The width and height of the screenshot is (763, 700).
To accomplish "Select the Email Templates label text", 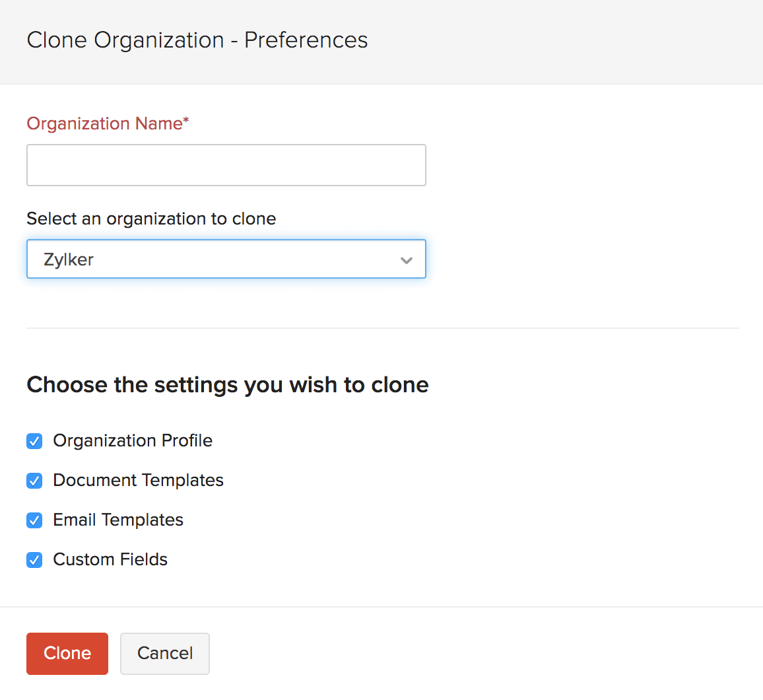I will (118, 520).
